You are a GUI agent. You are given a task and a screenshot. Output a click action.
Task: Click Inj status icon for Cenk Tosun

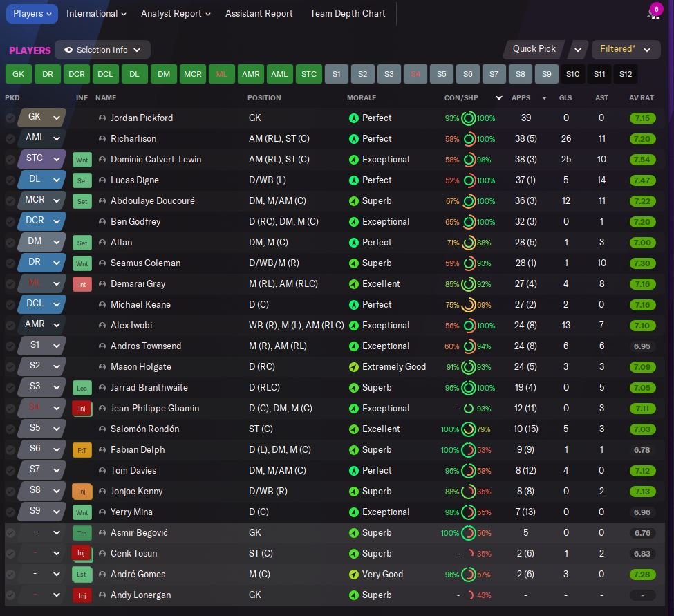pyautogui.click(x=82, y=553)
